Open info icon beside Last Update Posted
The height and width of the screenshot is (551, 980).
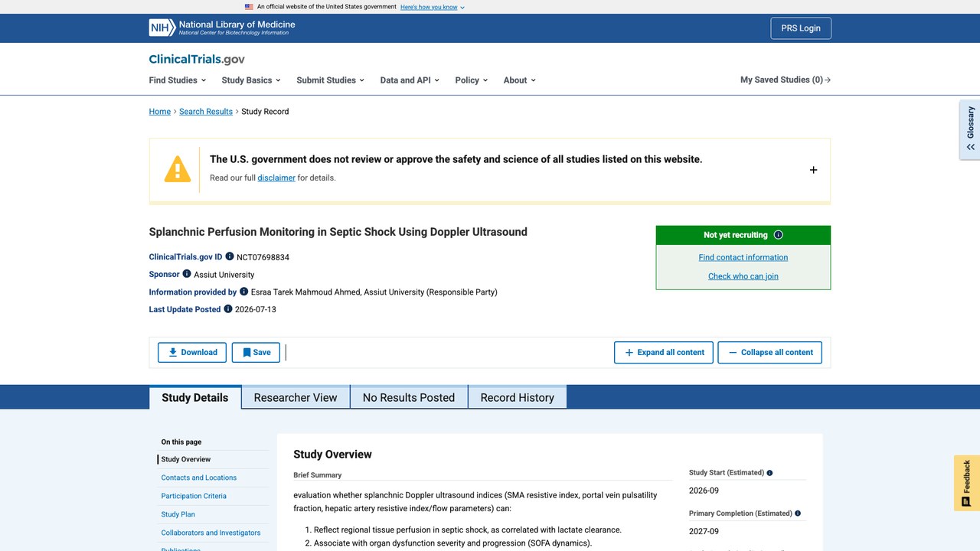(x=228, y=308)
